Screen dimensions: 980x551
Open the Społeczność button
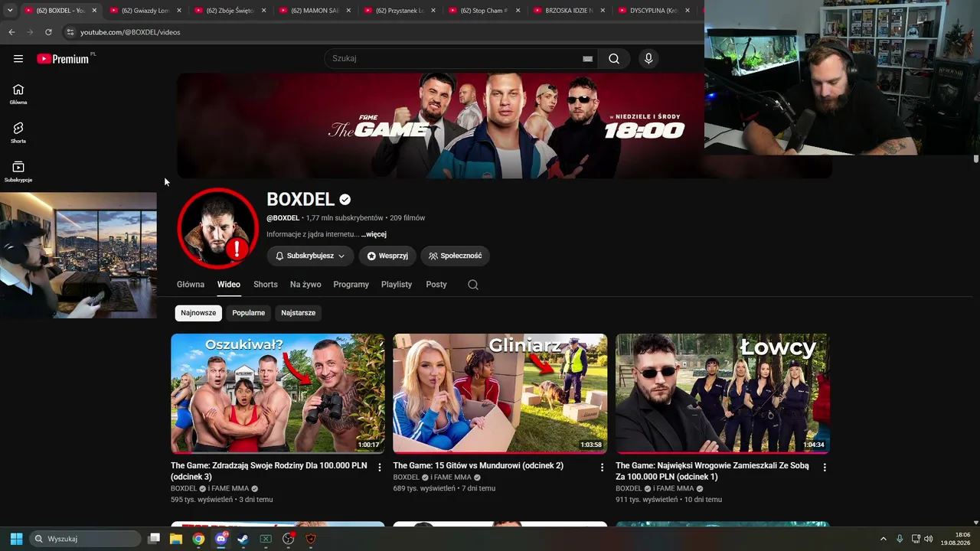[455, 256]
